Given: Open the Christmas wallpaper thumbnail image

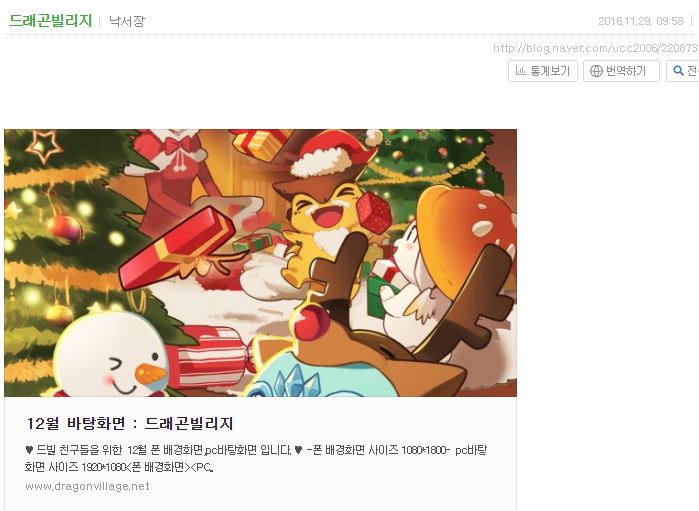Looking at the screenshot, I should (260, 263).
